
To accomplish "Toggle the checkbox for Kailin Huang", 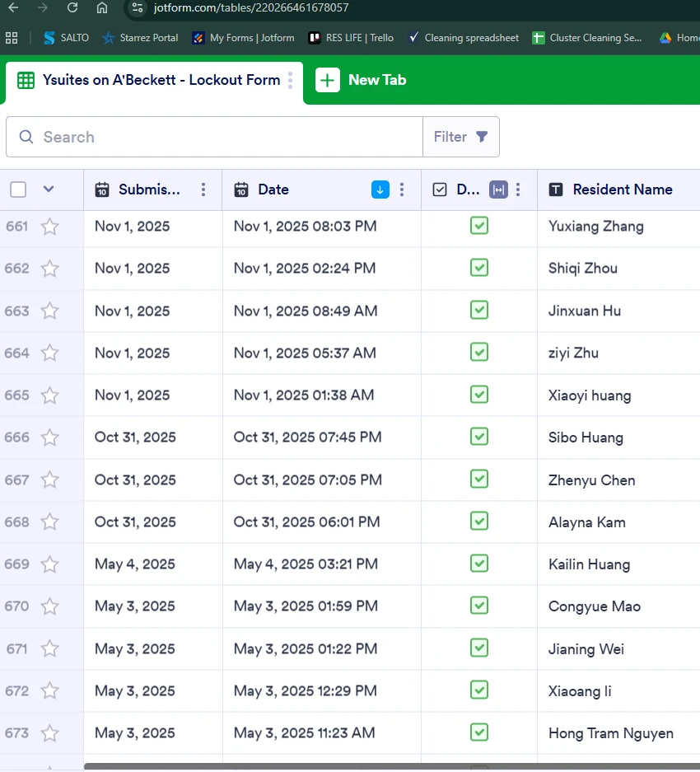I will (x=479, y=564).
